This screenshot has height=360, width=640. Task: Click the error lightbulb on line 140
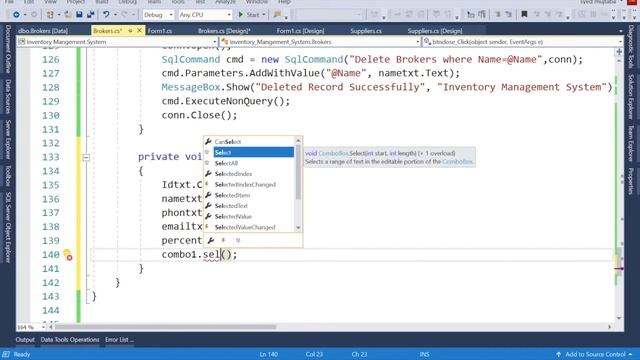click(68, 255)
